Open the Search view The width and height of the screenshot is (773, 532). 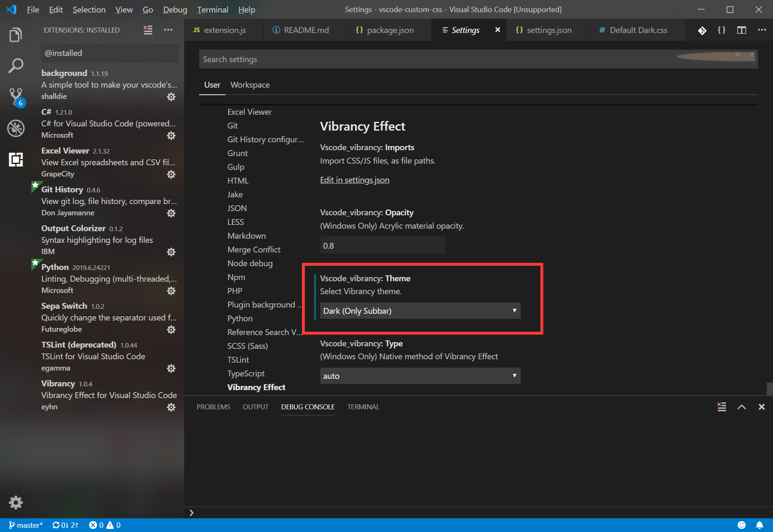(x=15, y=66)
